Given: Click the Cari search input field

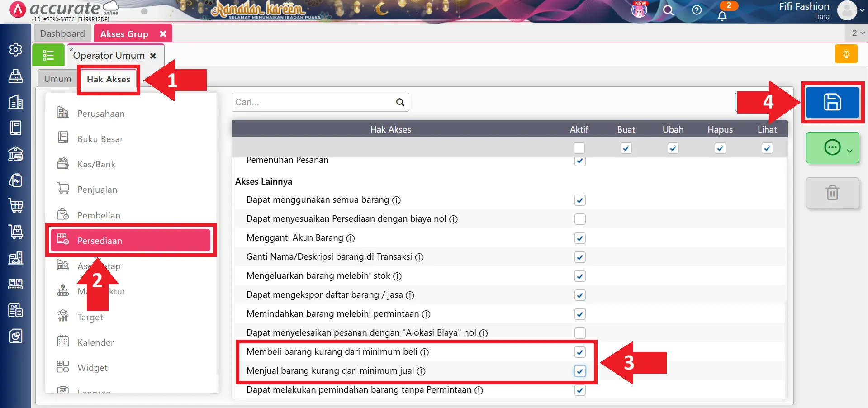Looking at the screenshot, I should tap(313, 102).
